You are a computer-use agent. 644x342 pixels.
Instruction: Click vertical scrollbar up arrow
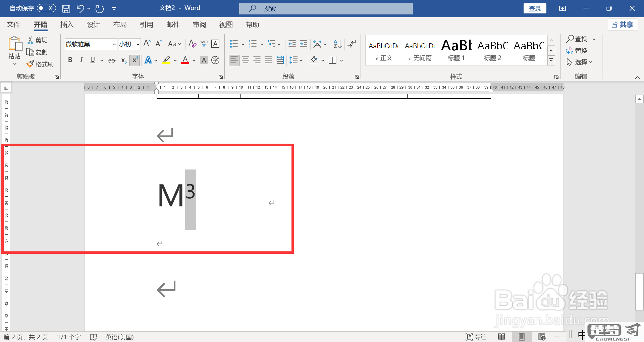click(x=639, y=99)
